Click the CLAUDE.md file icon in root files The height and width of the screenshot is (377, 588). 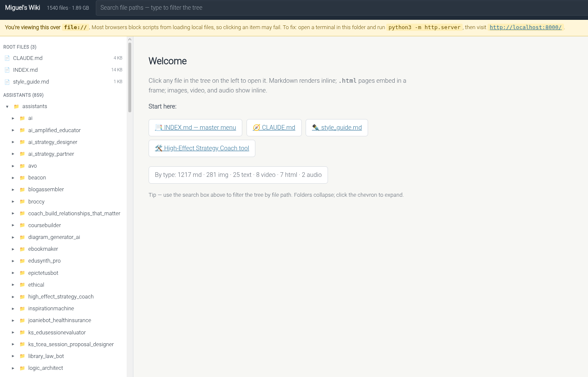pos(7,58)
